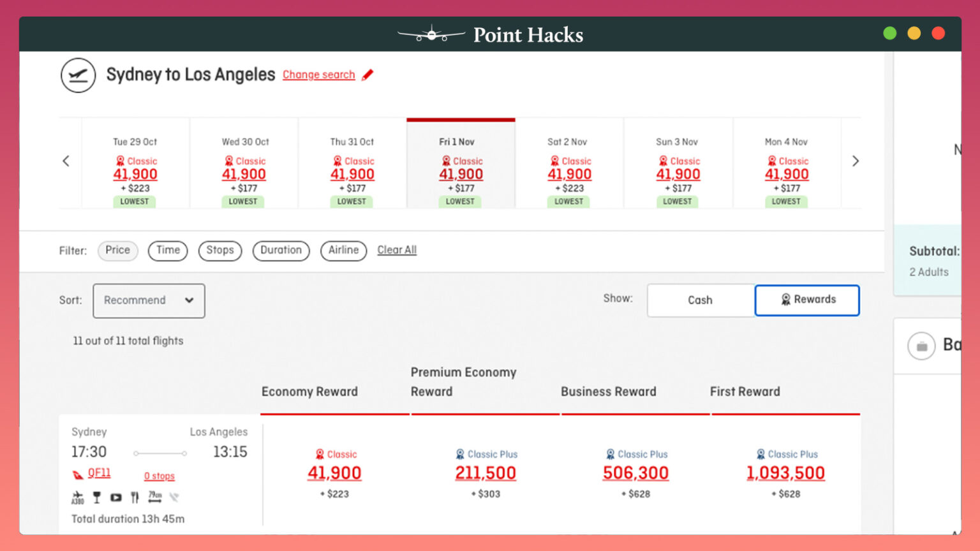Toggle the Price filter pill
The width and height of the screenshot is (980, 551).
click(117, 251)
